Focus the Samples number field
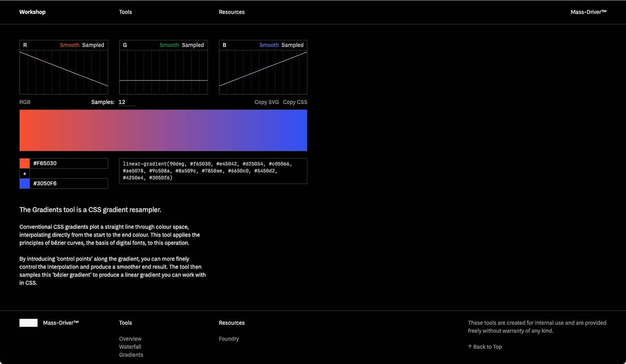The height and width of the screenshot is (364, 626). (127, 102)
